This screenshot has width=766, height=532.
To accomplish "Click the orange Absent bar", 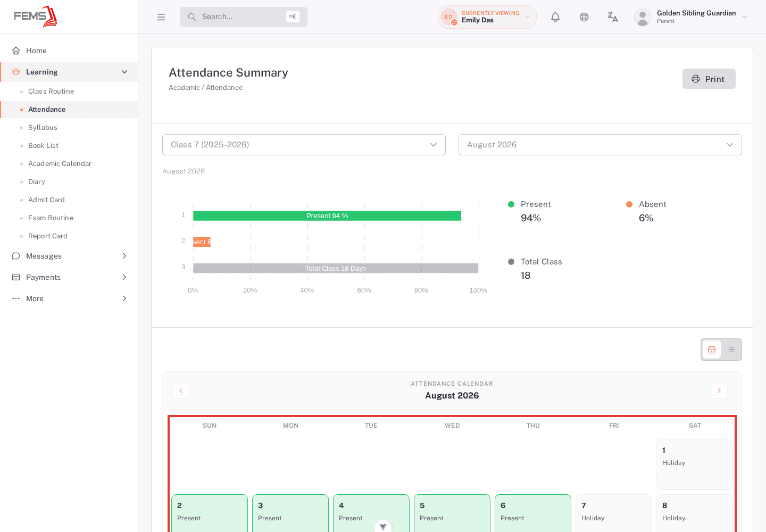I will [202, 242].
